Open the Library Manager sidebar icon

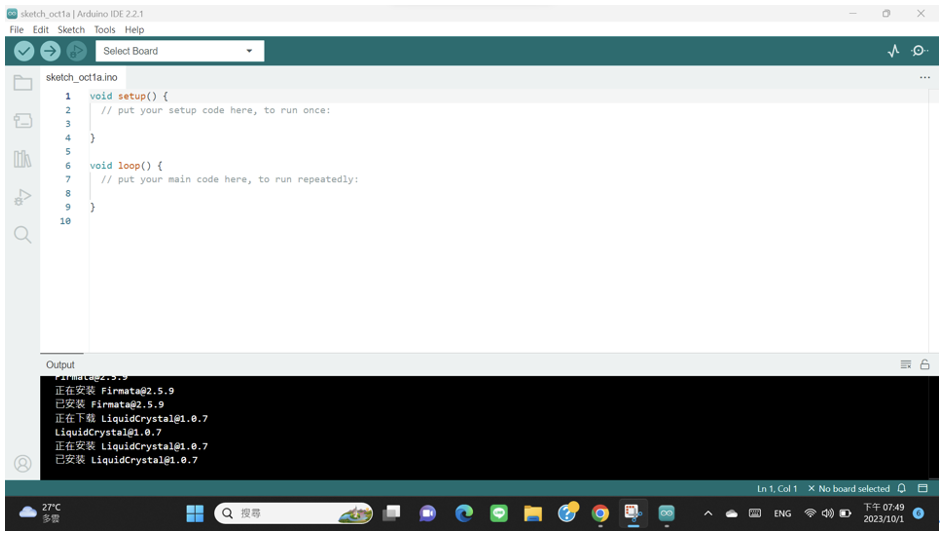pyautogui.click(x=23, y=159)
